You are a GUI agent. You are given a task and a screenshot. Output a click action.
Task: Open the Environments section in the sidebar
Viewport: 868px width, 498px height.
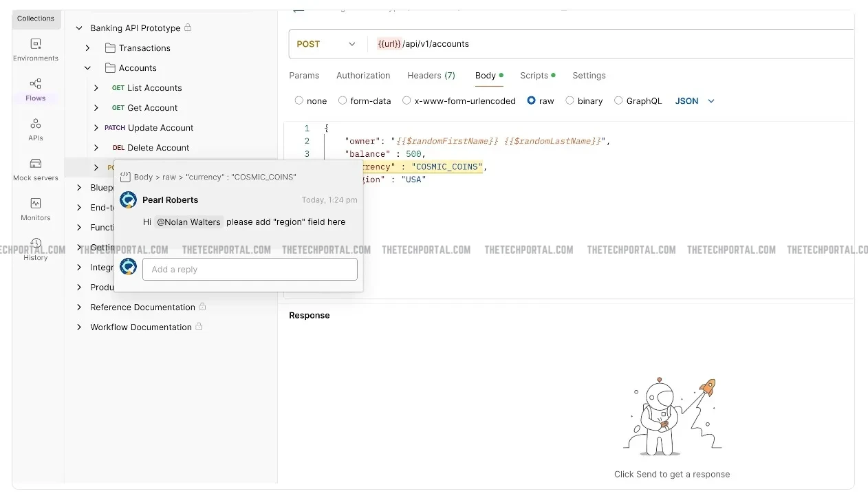tap(36, 50)
